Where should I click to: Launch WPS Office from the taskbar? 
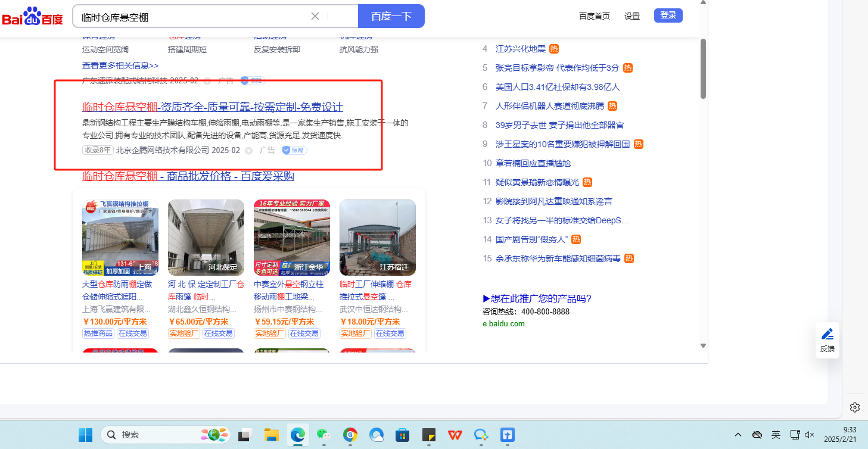click(x=455, y=435)
